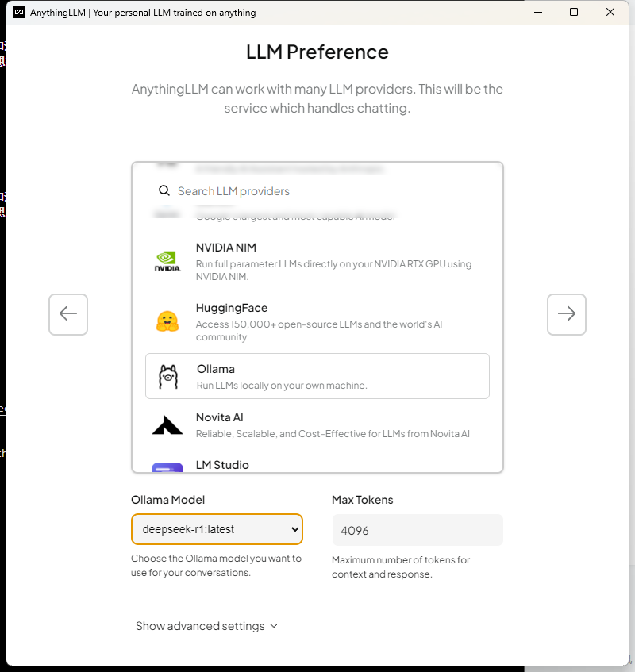Click the NVIDIA logo icon
This screenshot has height=672, width=635.
pos(167,262)
